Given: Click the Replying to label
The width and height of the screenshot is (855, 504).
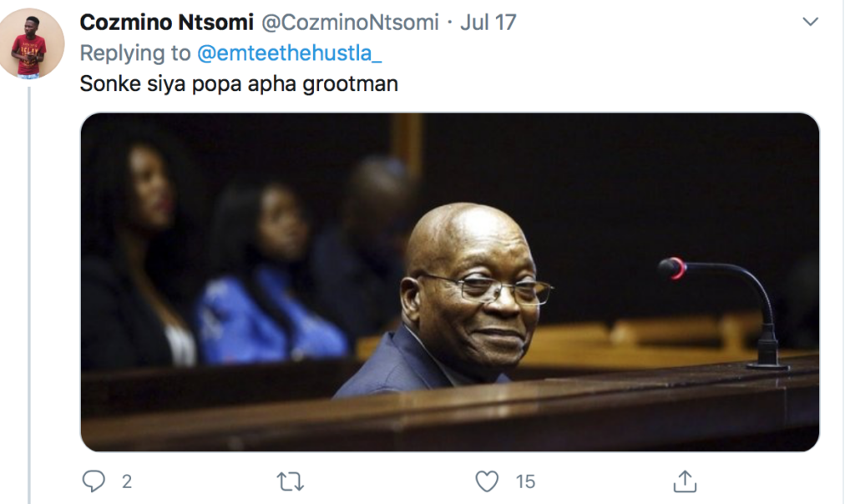Looking at the screenshot, I should (x=135, y=53).
